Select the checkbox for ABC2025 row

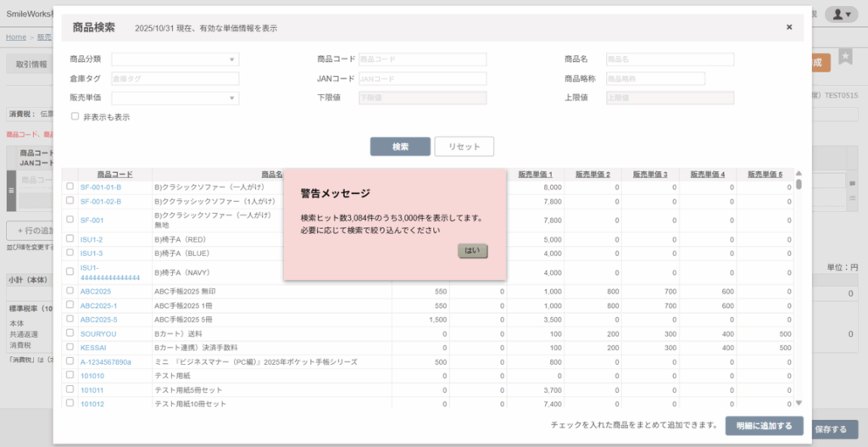pos(70,291)
